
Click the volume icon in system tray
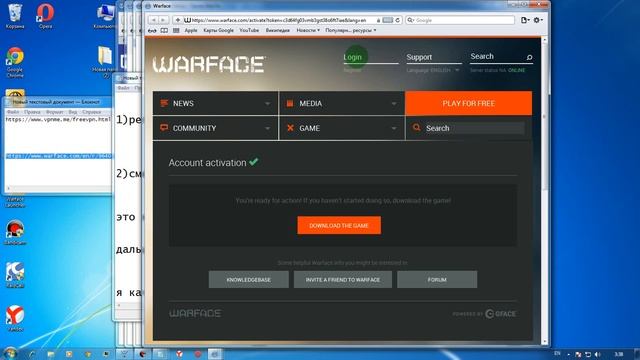click(x=598, y=354)
